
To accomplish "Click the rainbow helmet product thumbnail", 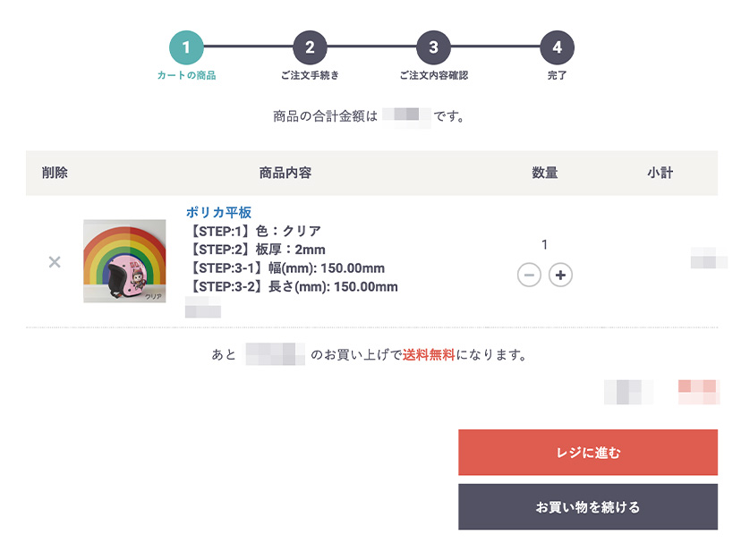I will tap(124, 261).
